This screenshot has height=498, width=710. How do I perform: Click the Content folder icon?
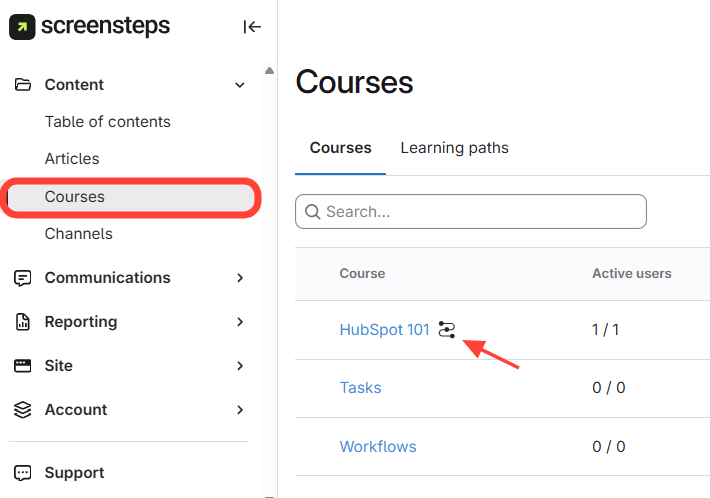tap(23, 85)
